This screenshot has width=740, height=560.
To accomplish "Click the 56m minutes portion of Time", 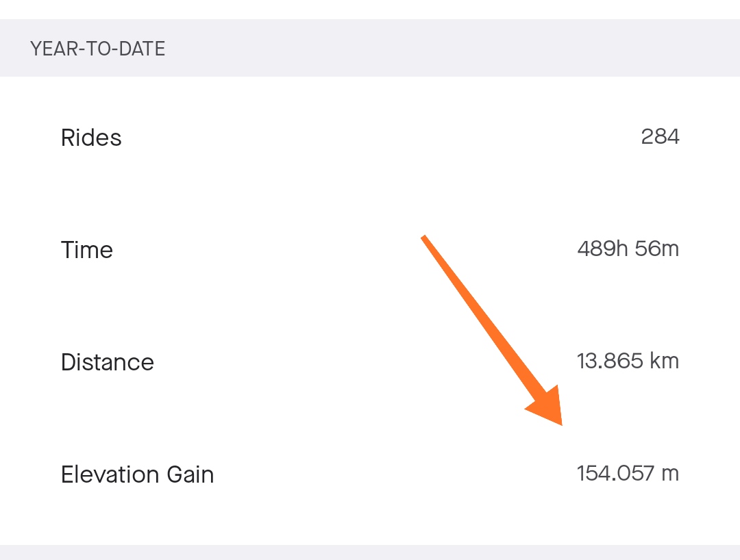I will click(656, 249).
